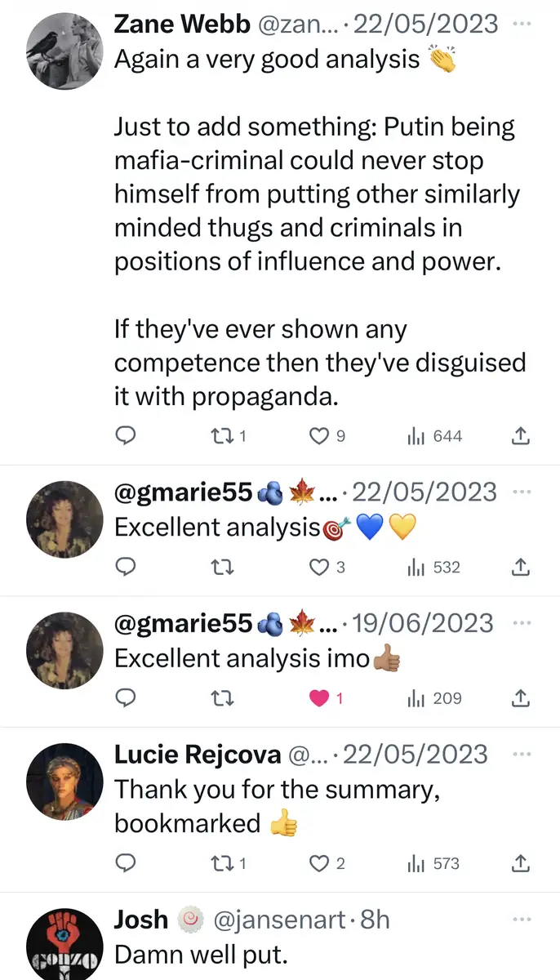Reply to Zane Webb's tweet
This screenshot has height=980, width=560.
pos(124,437)
